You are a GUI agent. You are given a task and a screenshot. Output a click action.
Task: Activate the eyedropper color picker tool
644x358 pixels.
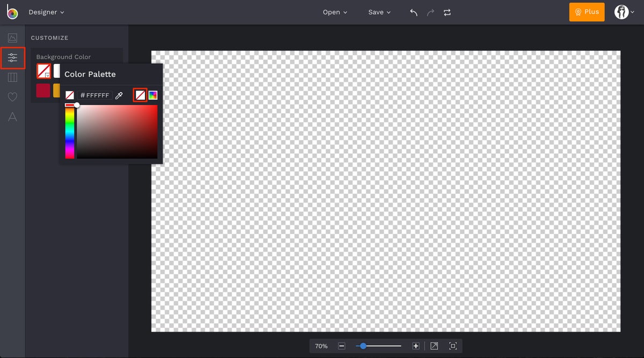pos(119,95)
